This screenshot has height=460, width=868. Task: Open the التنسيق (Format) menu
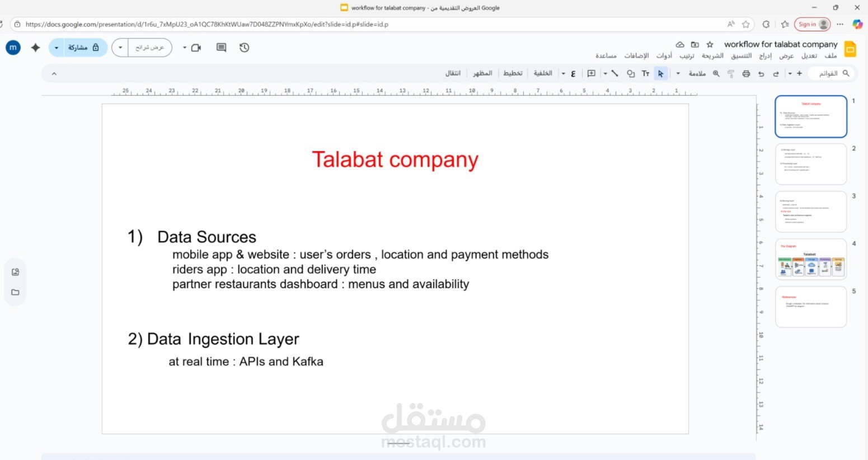tap(741, 56)
